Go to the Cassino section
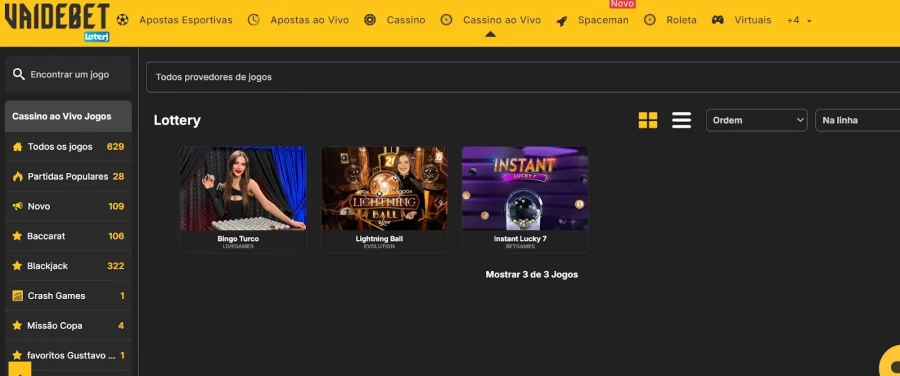Viewport: 900px width, 376px height. pyautogui.click(x=406, y=20)
